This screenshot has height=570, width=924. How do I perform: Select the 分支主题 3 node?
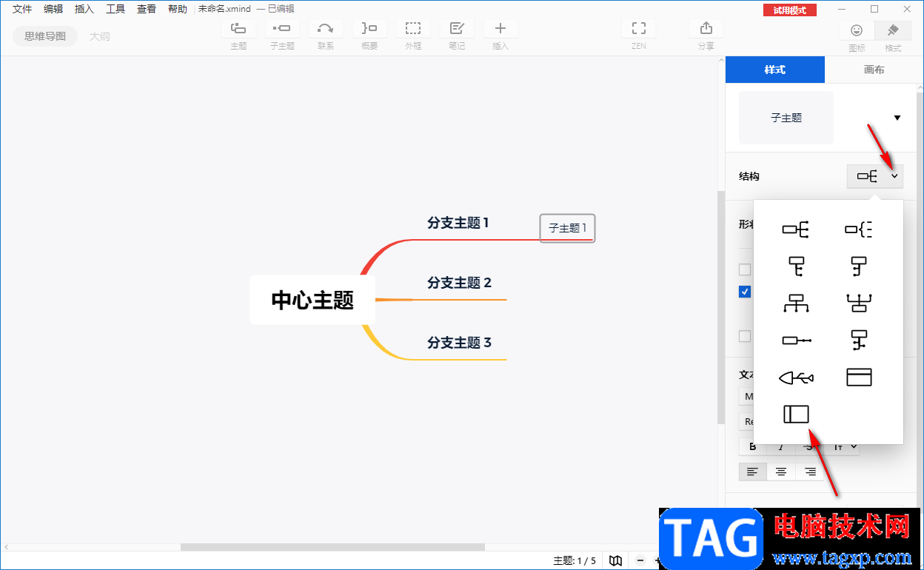[x=459, y=343]
